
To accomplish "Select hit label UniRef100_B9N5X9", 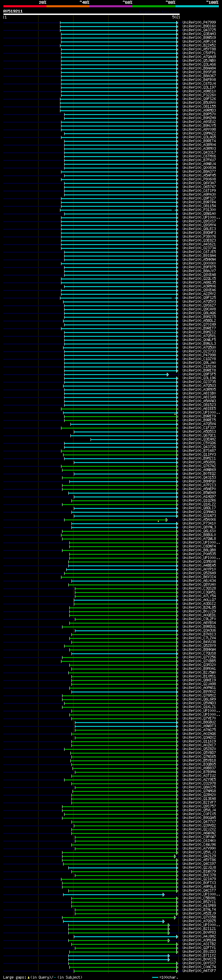I will 199,38.
